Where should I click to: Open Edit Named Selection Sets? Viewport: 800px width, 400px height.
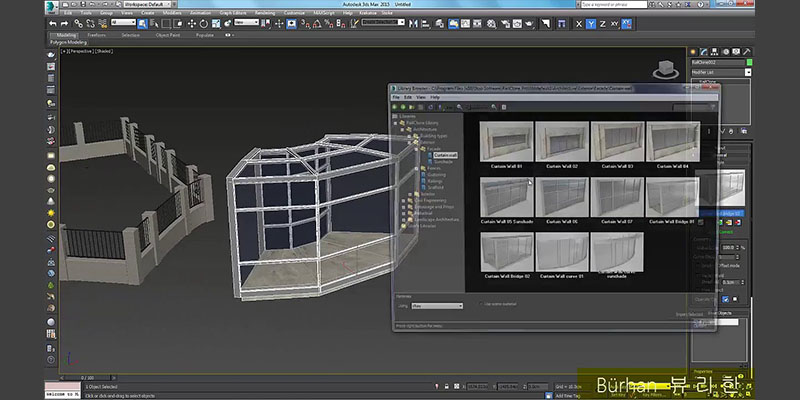pos(353,23)
